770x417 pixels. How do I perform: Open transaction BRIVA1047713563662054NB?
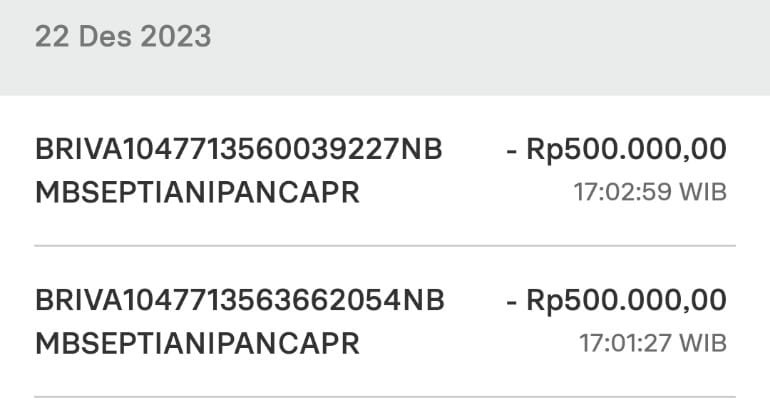(x=238, y=300)
